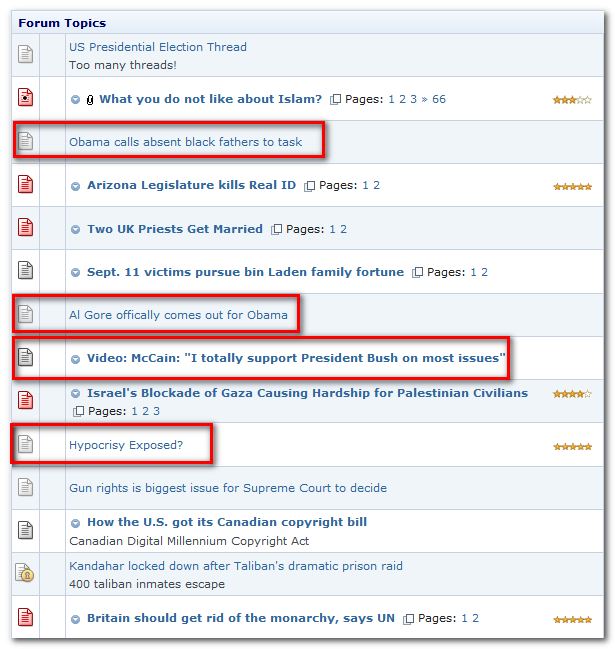Click the locked-thread icon beside Kandahar thread
The width and height of the screenshot is (615, 649).
25,573
